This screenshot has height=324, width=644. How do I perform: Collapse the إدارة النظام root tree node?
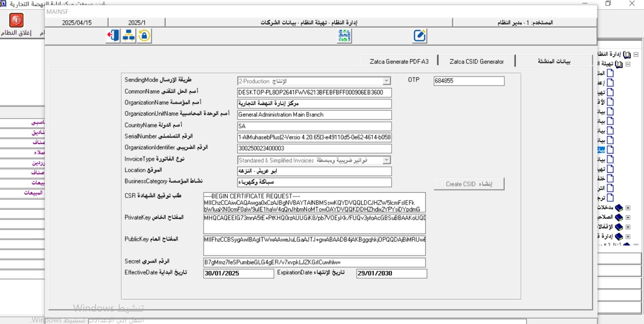tap(636, 55)
